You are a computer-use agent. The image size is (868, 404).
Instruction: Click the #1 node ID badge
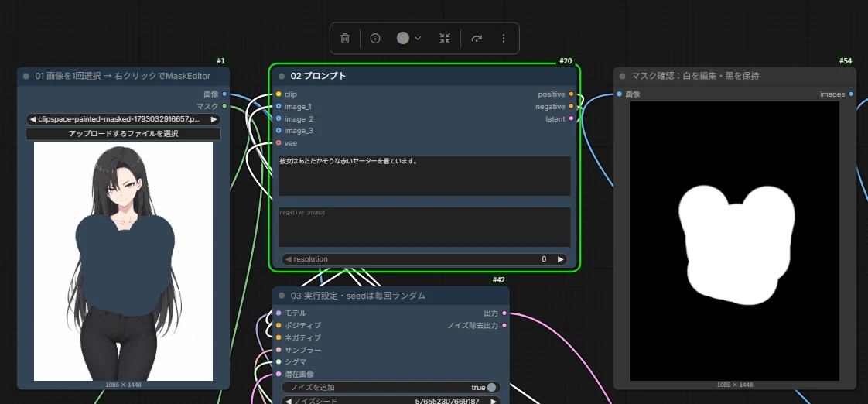(x=221, y=61)
